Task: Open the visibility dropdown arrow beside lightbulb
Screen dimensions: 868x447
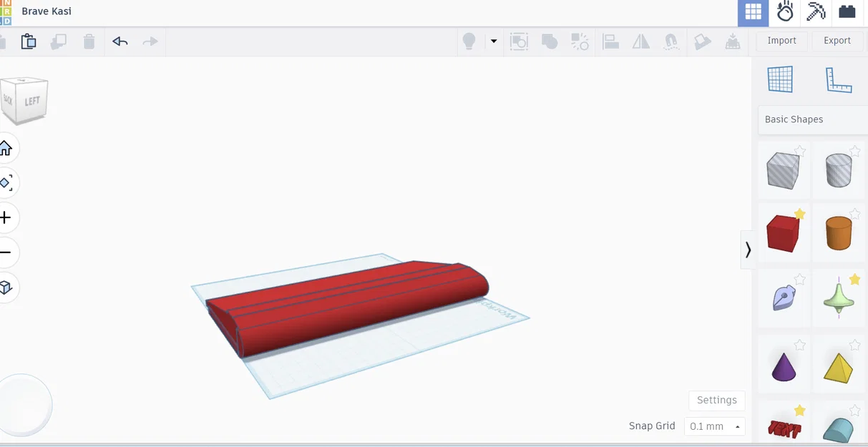Action: (494, 41)
